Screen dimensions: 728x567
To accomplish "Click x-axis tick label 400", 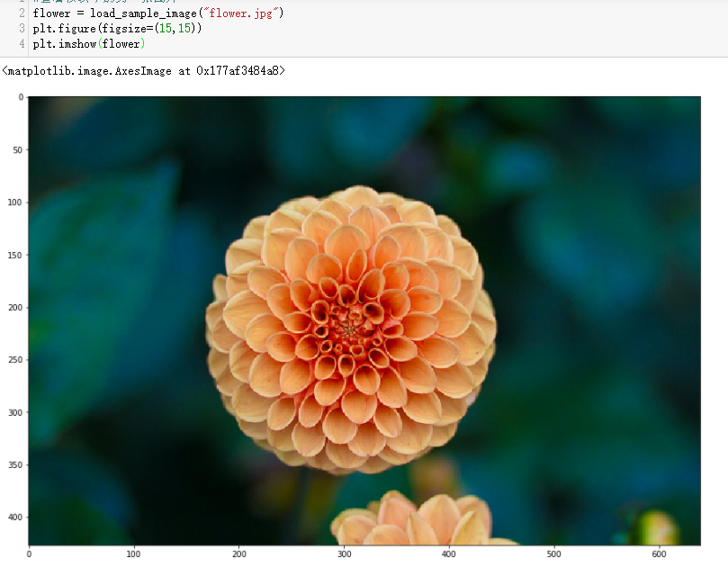I will point(449,554).
